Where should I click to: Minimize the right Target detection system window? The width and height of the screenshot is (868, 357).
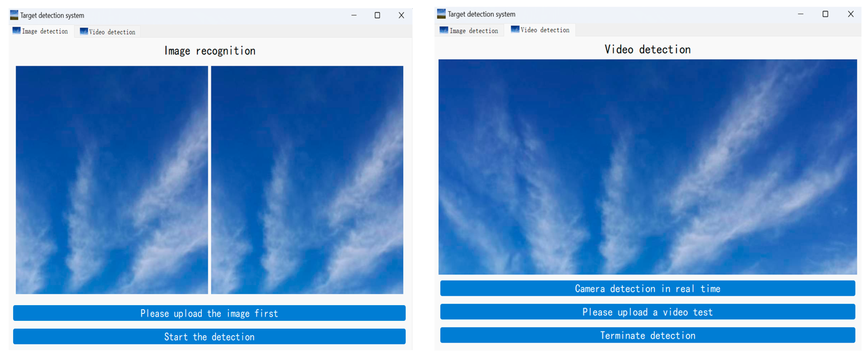tap(800, 14)
